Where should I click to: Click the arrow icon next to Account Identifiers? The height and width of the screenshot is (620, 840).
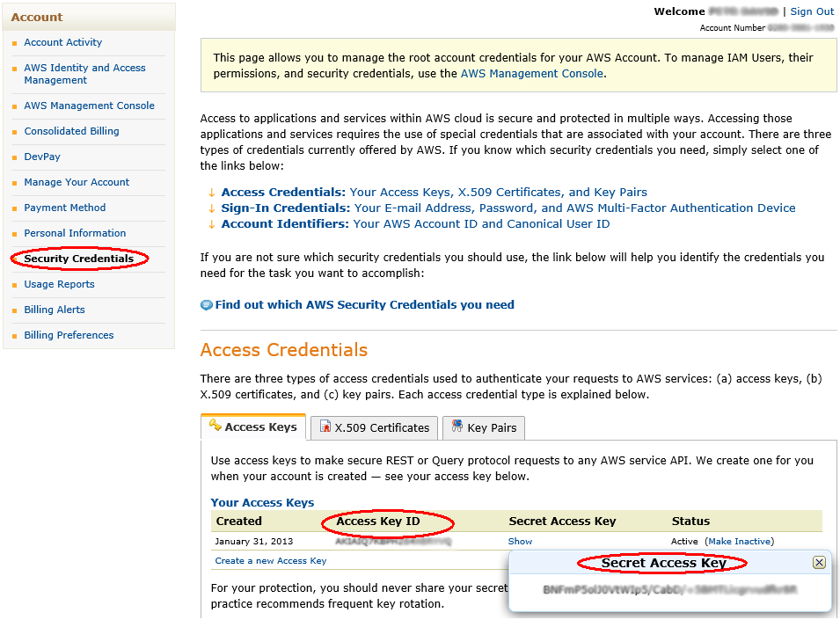pyautogui.click(x=211, y=224)
